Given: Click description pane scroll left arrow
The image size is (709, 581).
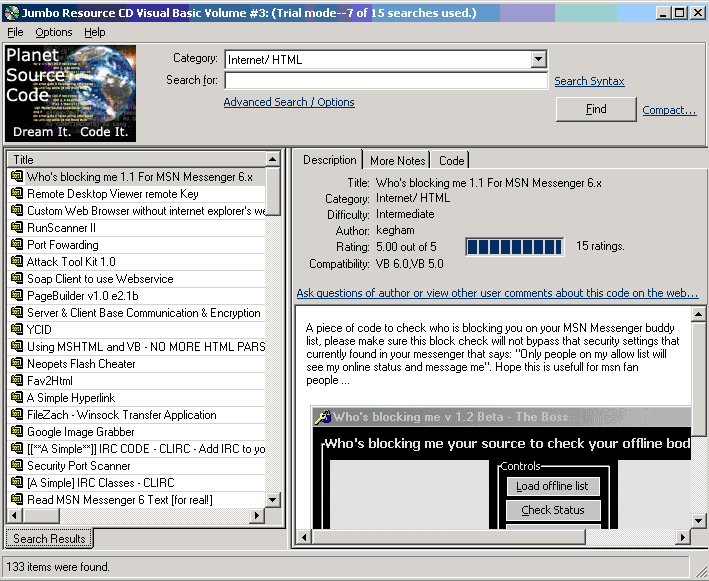Looking at the screenshot, I should coord(304,537).
